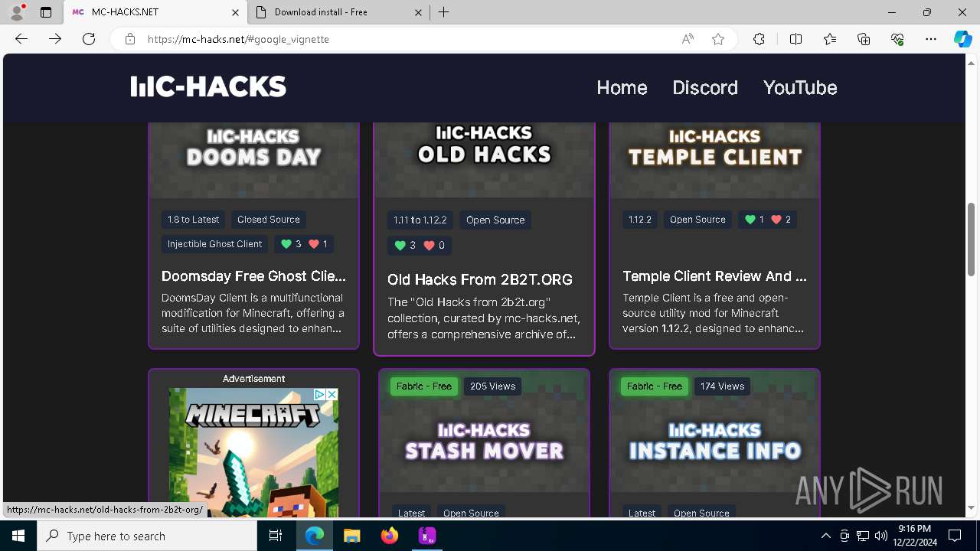Image resolution: width=980 pixels, height=551 pixels.
Task: Open the Favorites list icon
Action: click(830, 39)
